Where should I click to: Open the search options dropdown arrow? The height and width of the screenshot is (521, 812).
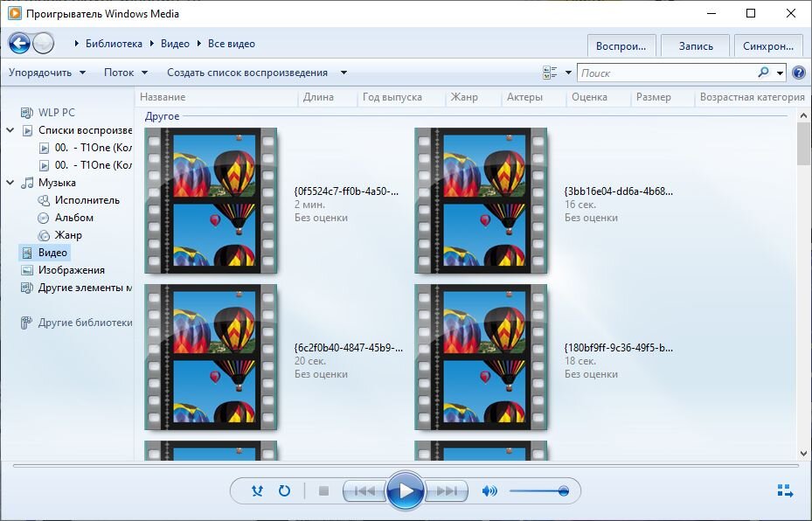coord(780,73)
